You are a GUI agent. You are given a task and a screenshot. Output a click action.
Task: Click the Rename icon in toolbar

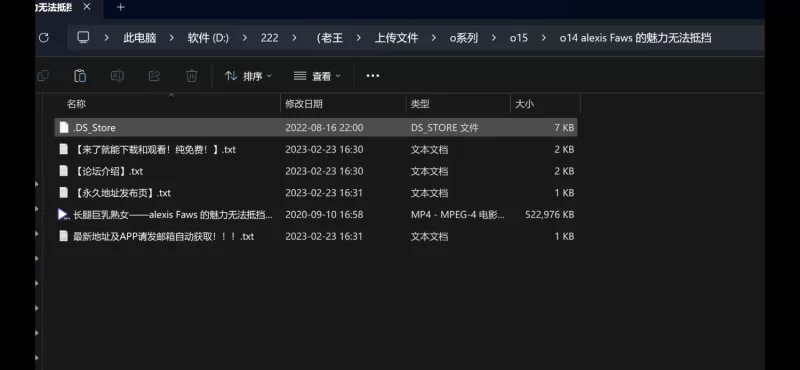click(117, 76)
